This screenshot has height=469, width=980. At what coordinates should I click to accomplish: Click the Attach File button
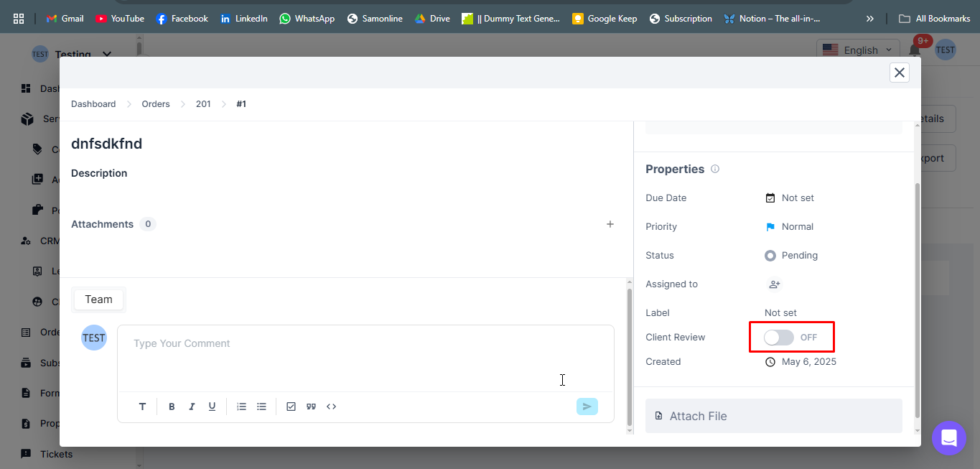[x=773, y=416]
